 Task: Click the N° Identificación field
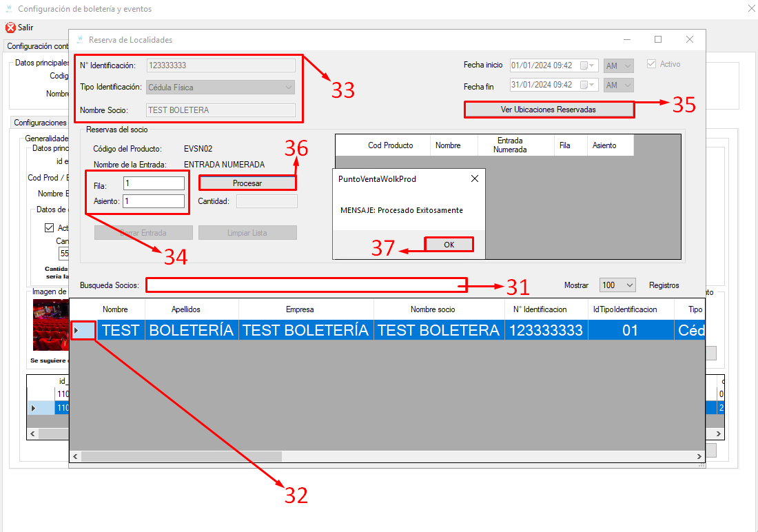tap(221, 65)
